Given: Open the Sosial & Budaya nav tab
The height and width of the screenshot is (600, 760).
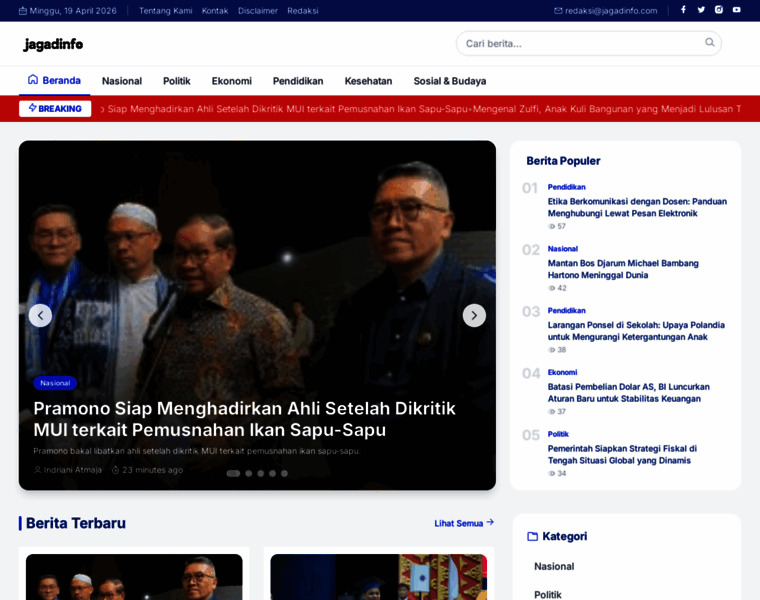Looking at the screenshot, I should [x=450, y=81].
